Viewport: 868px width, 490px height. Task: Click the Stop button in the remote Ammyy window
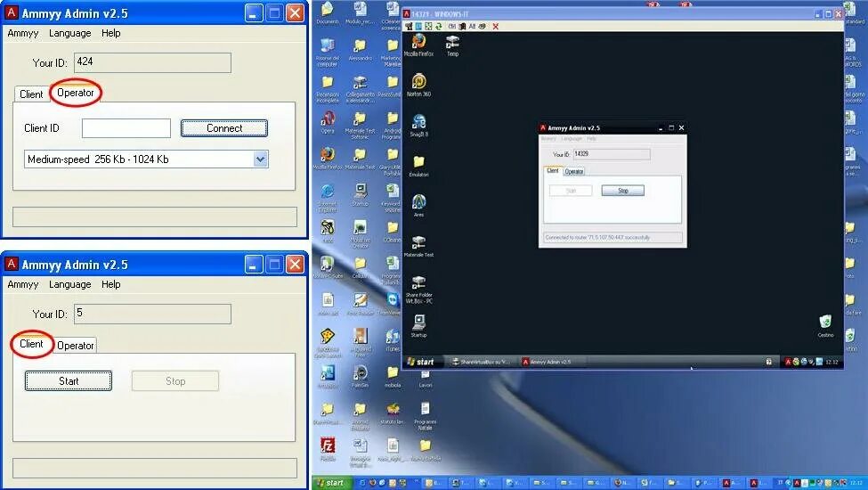[623, 191]
